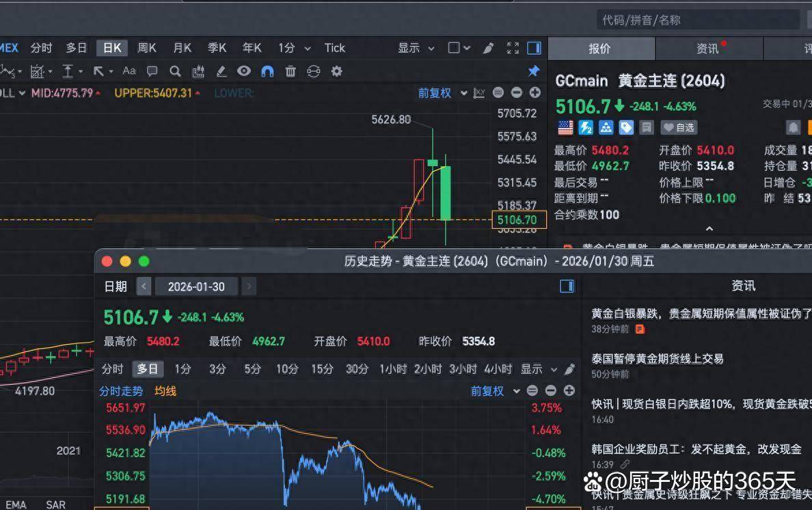Open 前复权 dropdown in history window

click(x=495, y=391)
